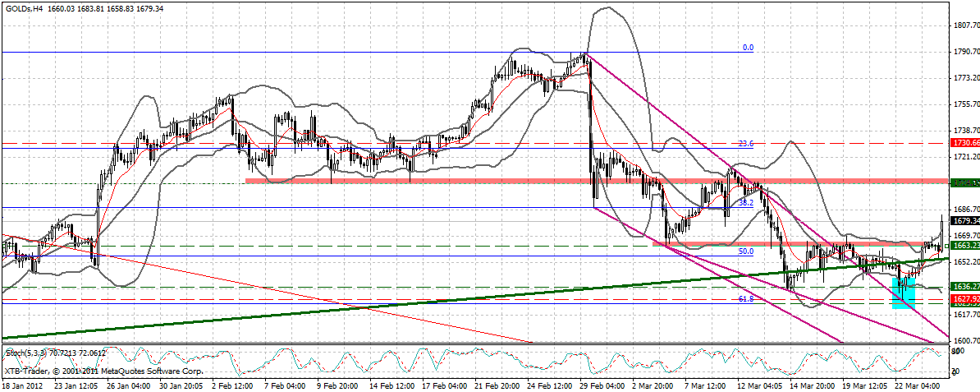Select the 61.8 Fibonacci level label

pyautogui.click(x=746, y=299)
